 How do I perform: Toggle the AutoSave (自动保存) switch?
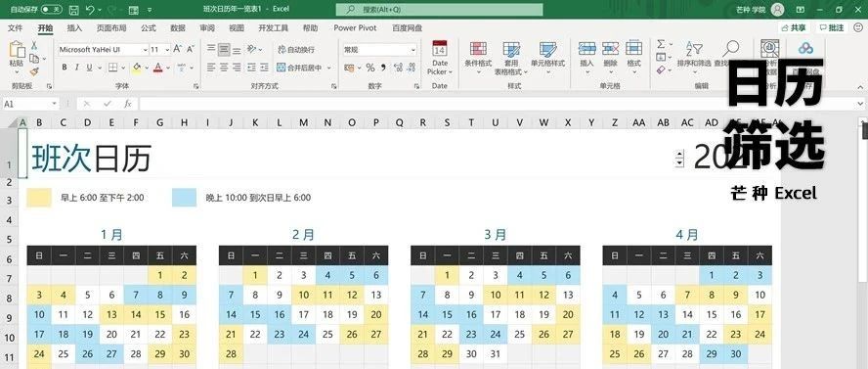pos(51,10)
